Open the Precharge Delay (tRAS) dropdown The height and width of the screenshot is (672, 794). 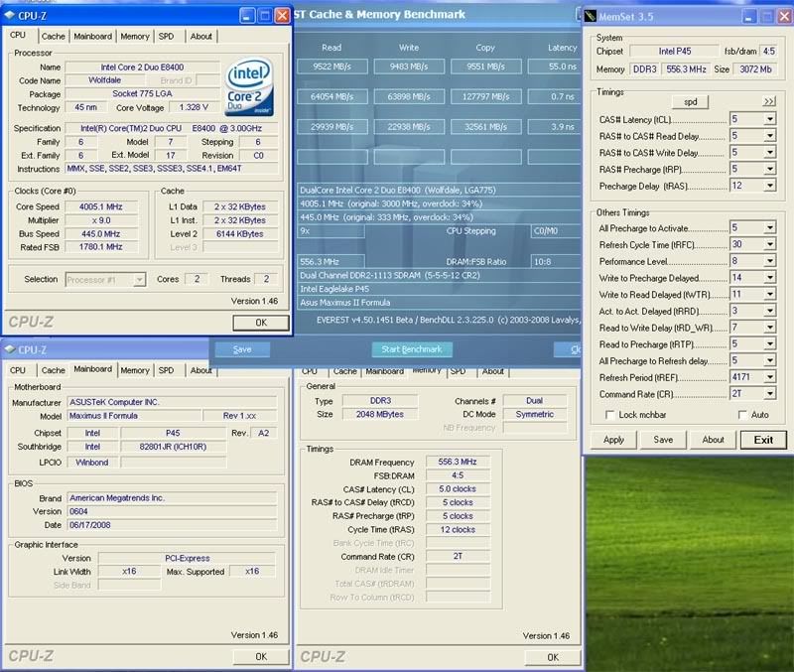point(770,186)
